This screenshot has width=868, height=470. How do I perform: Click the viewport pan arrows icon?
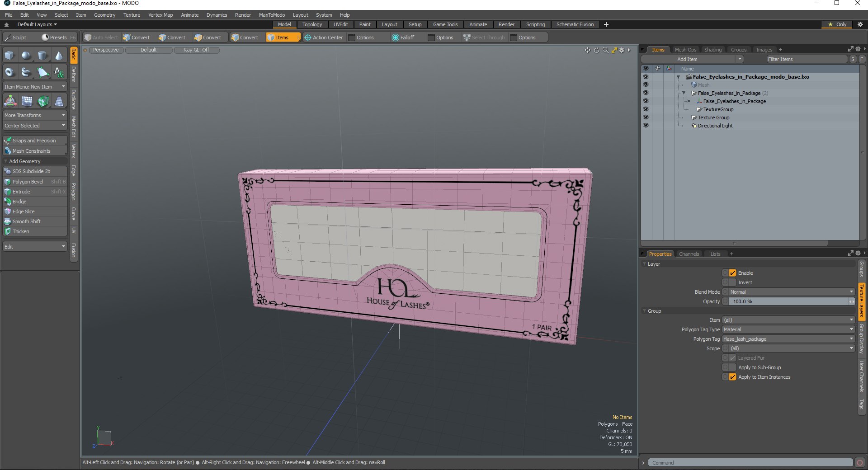[x=587, y=50]
